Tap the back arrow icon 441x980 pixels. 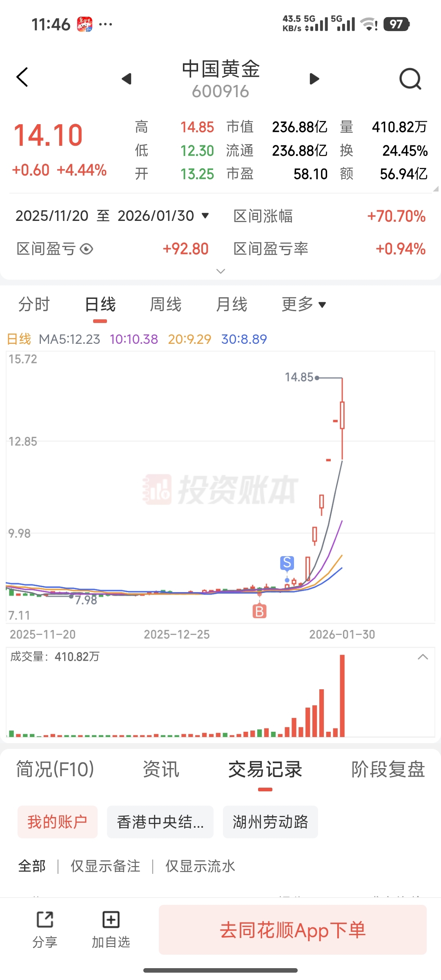pyautogui.click(x=22, y=77)
